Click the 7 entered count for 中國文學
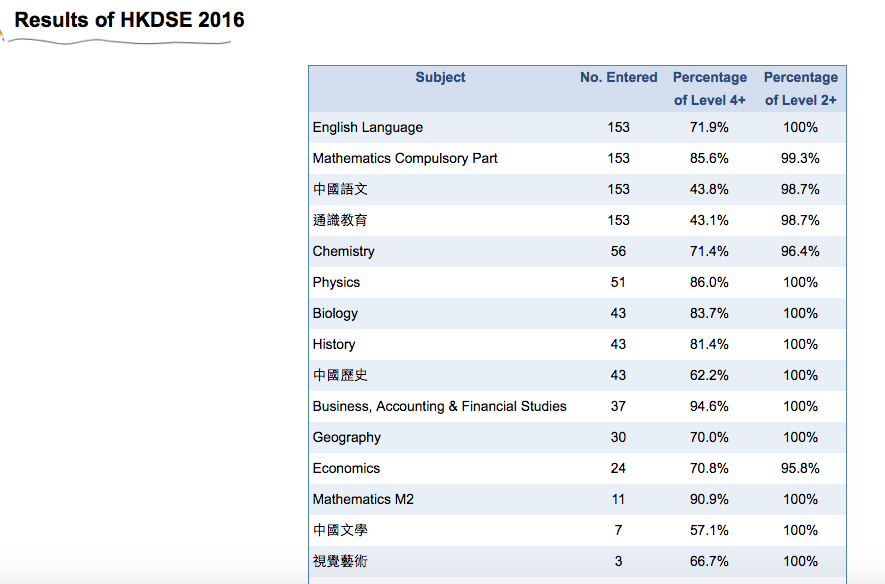885x584 pixels. pyautogui.click(x=618, y=530)
